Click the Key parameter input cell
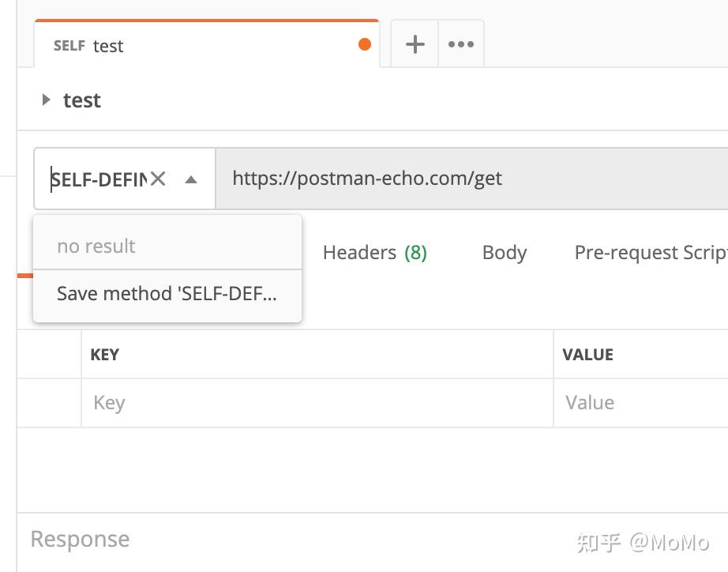The image size is (728, 572). tap(317, 403)
